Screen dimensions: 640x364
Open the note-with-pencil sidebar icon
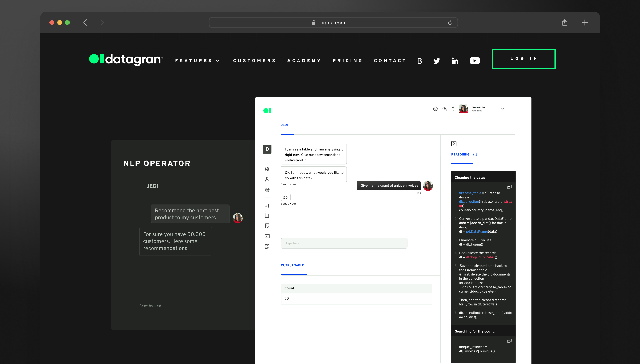[x=267, y=226]
